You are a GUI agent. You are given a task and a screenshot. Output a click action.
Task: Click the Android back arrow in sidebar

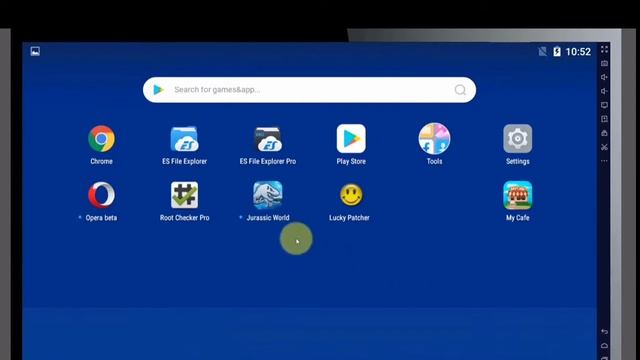[604, 331]
